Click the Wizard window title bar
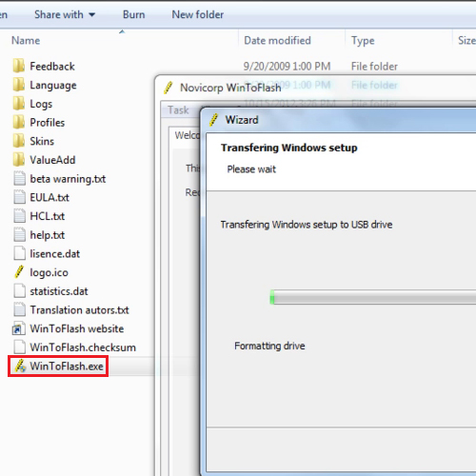 [339, 120]
